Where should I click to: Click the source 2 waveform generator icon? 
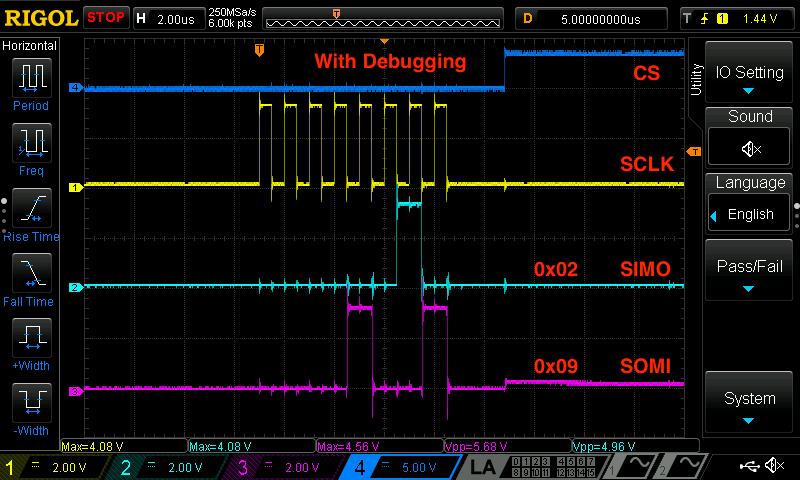pos(683,467)
